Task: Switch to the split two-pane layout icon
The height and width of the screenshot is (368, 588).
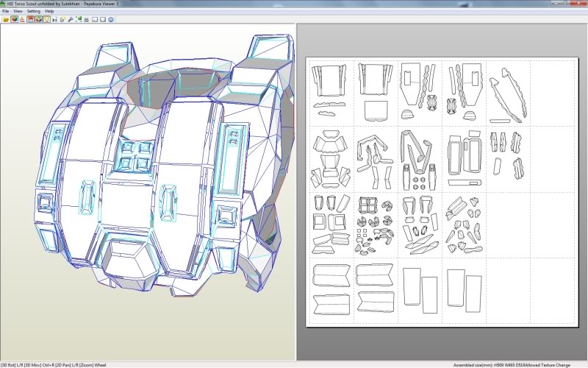Action: pyautogui.click(x=95, y=20)
